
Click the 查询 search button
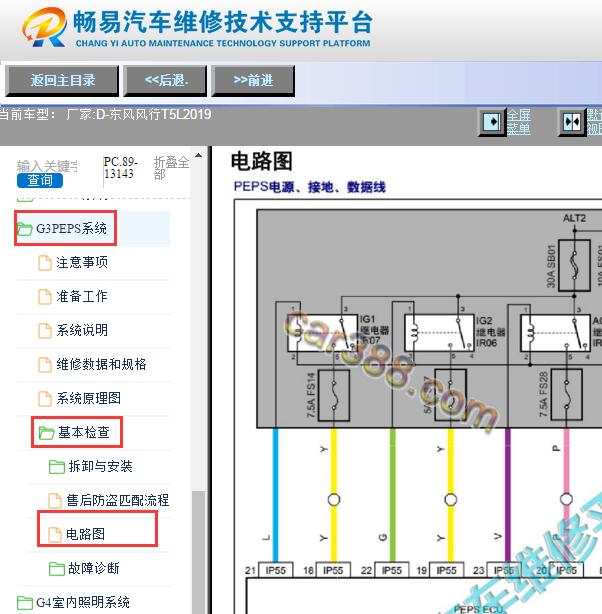click(40, 180)
